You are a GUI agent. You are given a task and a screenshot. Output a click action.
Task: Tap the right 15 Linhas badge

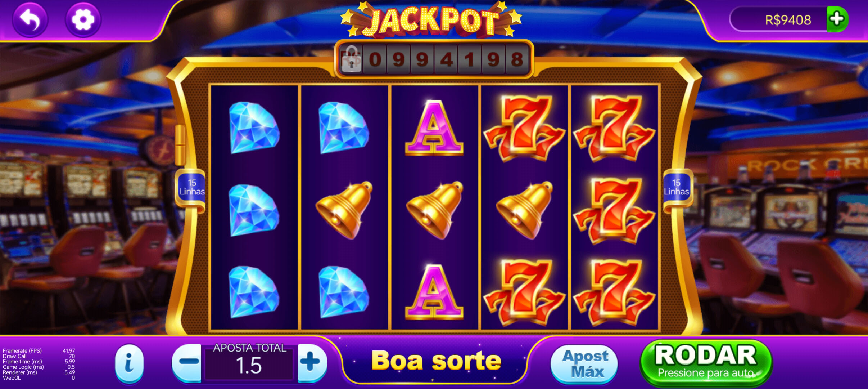tap(676, 187)
